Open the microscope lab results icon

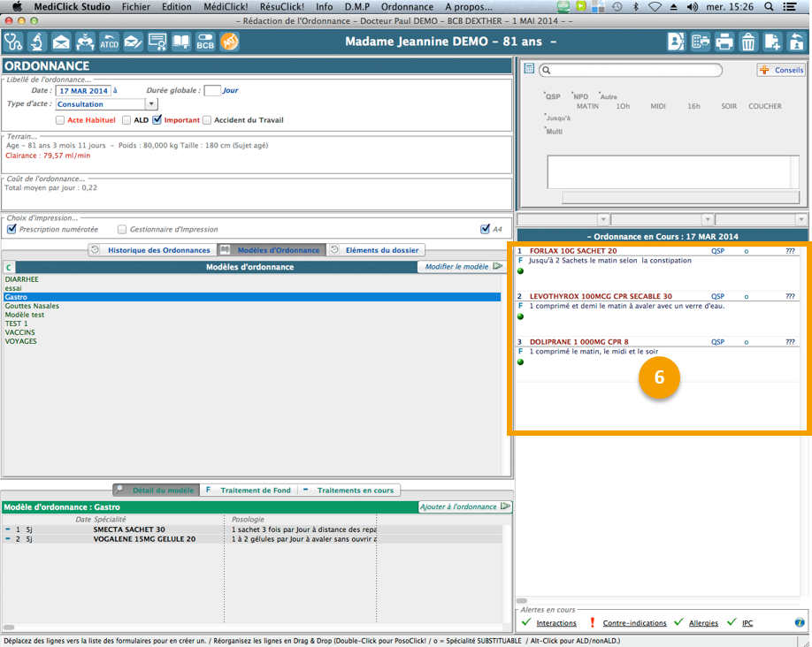pos(37,42)
